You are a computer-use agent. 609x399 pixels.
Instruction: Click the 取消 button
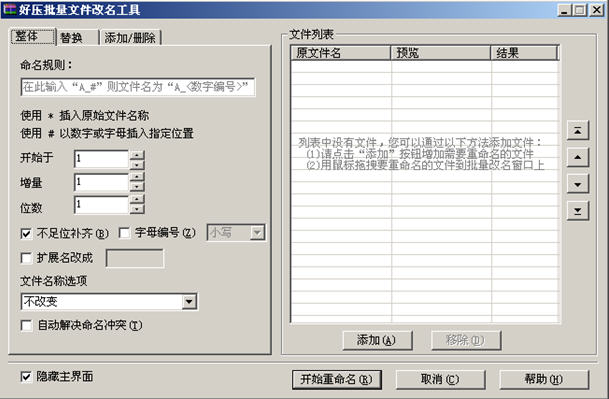tap(440, 379)
